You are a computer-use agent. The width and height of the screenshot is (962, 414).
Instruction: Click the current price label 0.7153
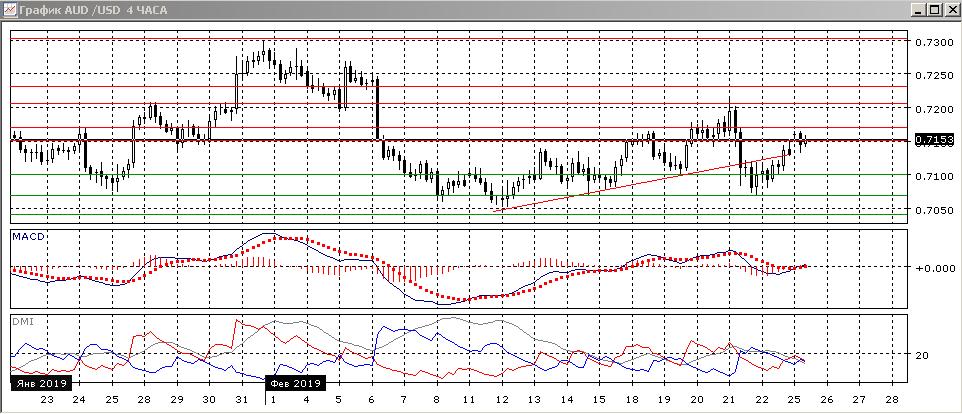click(x=932, y=141)
